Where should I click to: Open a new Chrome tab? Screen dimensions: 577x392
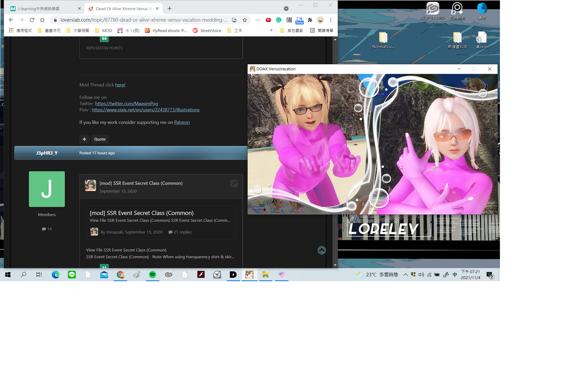[170, 8]
